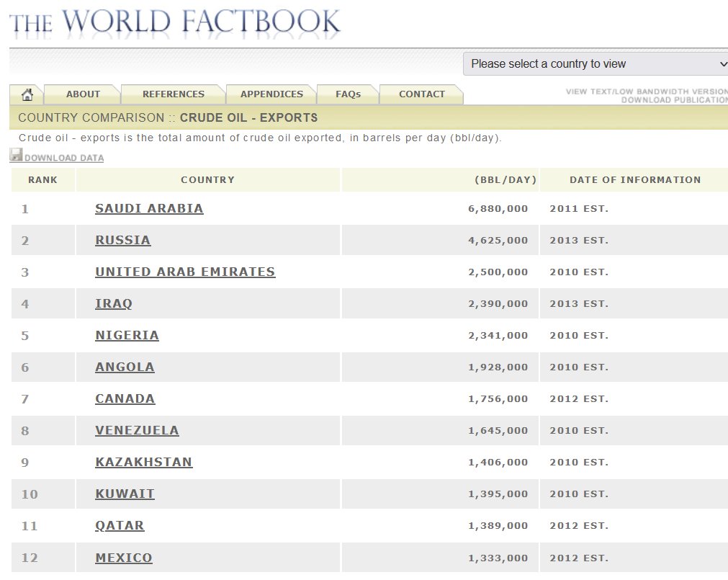This screenshot has width=728, height=580.
Task: Click the home icon tab
Action: [27, 94]
